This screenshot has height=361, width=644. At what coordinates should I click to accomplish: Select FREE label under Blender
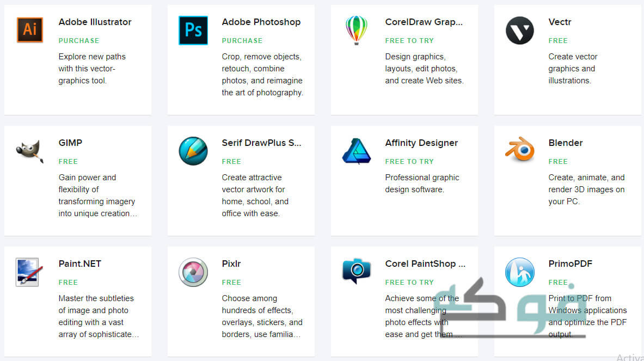tap(558, 161)
